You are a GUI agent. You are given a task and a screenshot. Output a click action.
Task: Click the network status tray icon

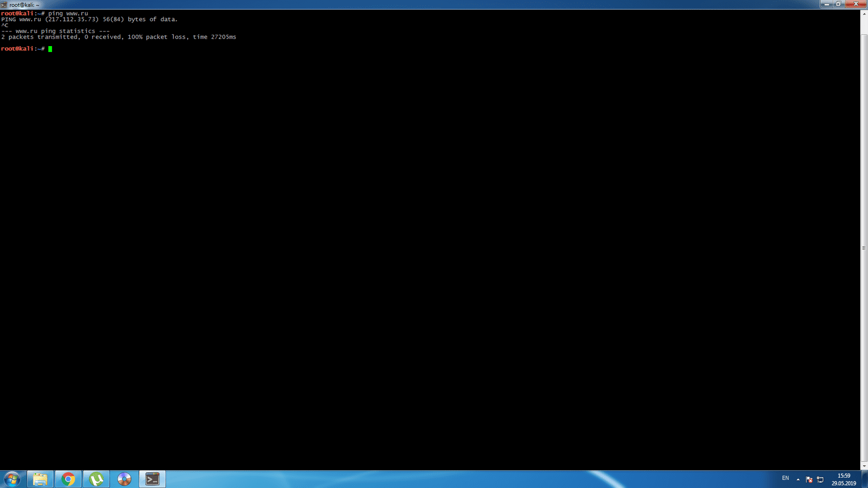[820, 479]
